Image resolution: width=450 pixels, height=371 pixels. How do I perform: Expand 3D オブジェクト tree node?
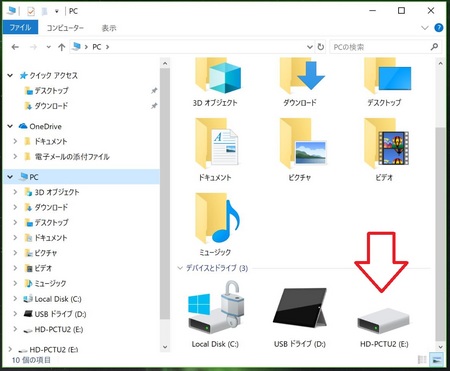[x=15, y=192]
